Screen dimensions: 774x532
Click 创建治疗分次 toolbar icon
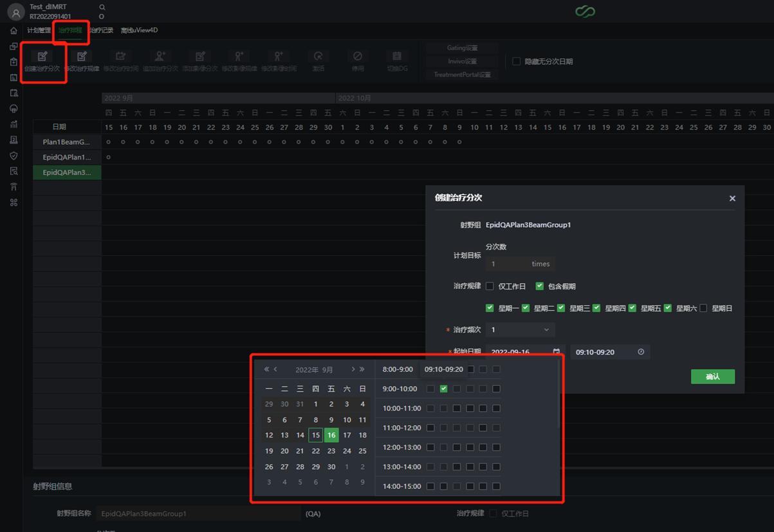[42, 57]
